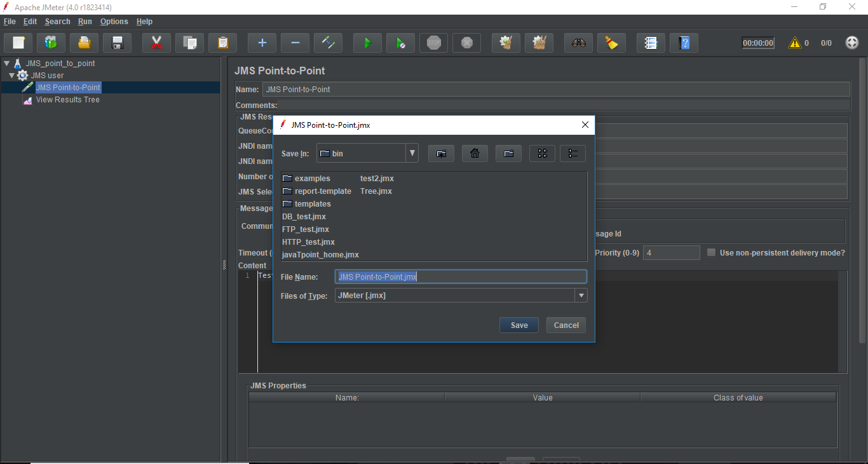Screen dimensions: 868x464
Task: Go up one level in save dialog
Action: (x=441, y=153)
